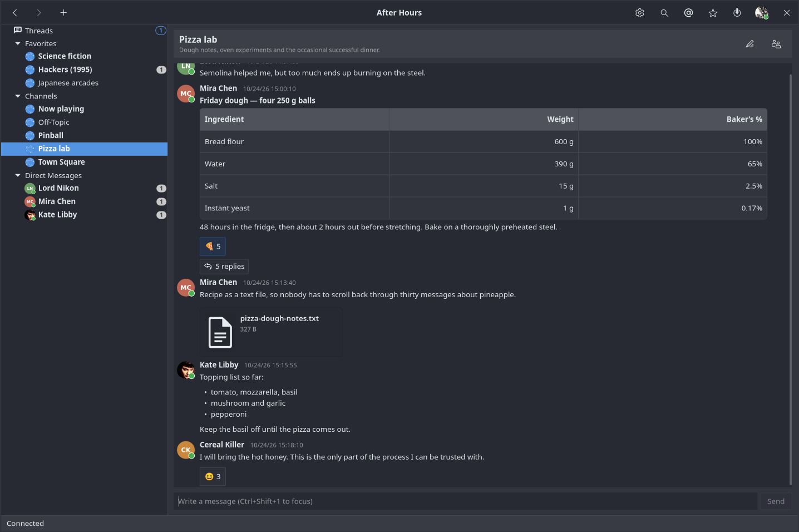
Task: Open the user avatar menu in top bar
Action: tap(762, 12)
